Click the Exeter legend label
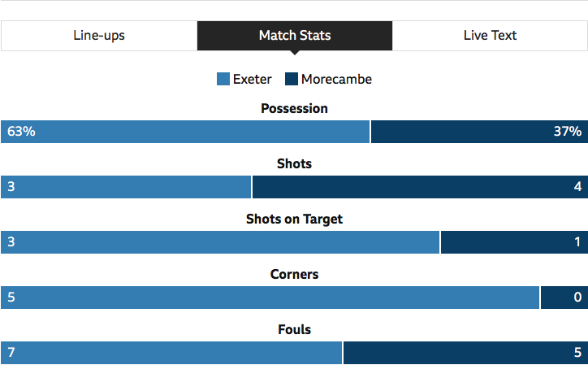This screenshot has height=365, width=588. pyautogui.click(x=252, y=79)
